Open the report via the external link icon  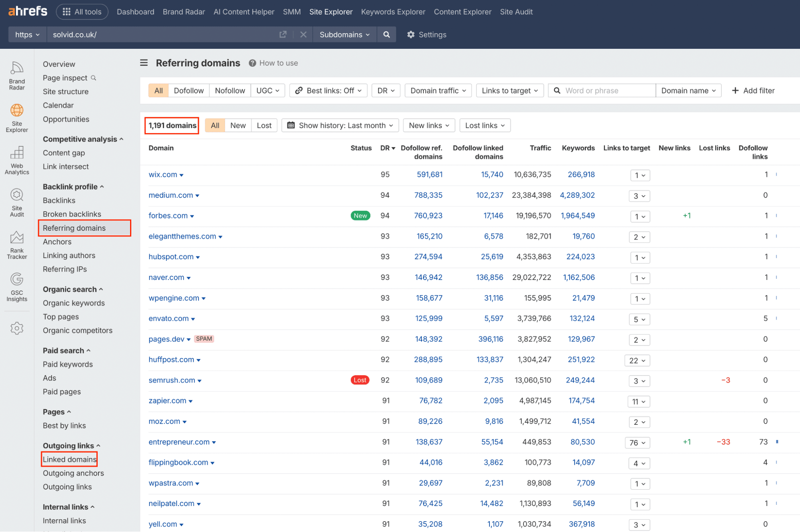283,34
